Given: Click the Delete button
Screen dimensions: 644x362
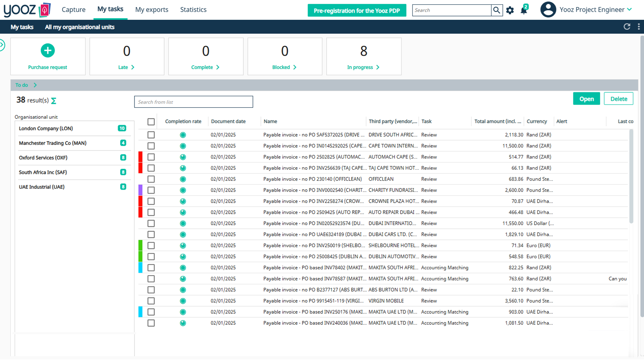Looking at the screenshot, I should coord(619,99).
